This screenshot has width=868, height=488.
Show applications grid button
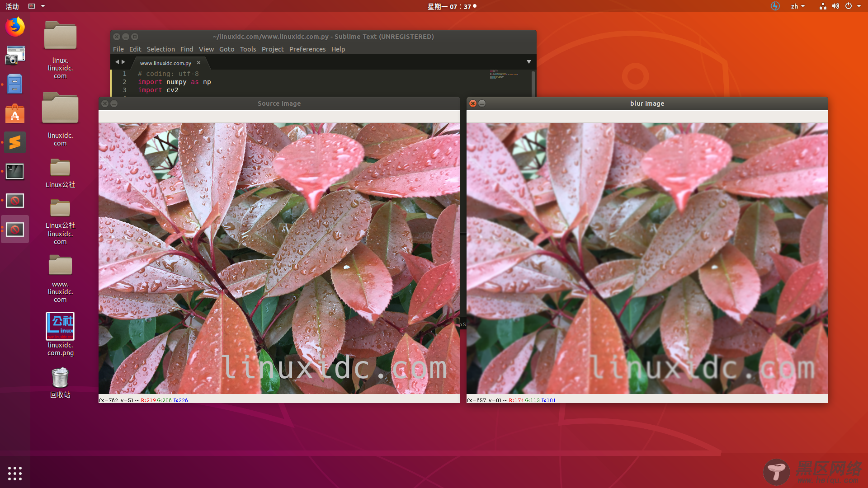(x=15, y=473)
